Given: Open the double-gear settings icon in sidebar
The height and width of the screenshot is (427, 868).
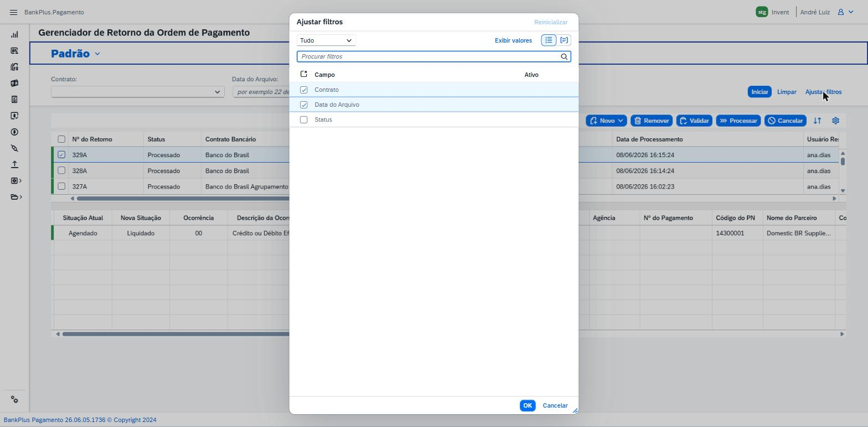Looking at the screenshot, I should 14,400.
